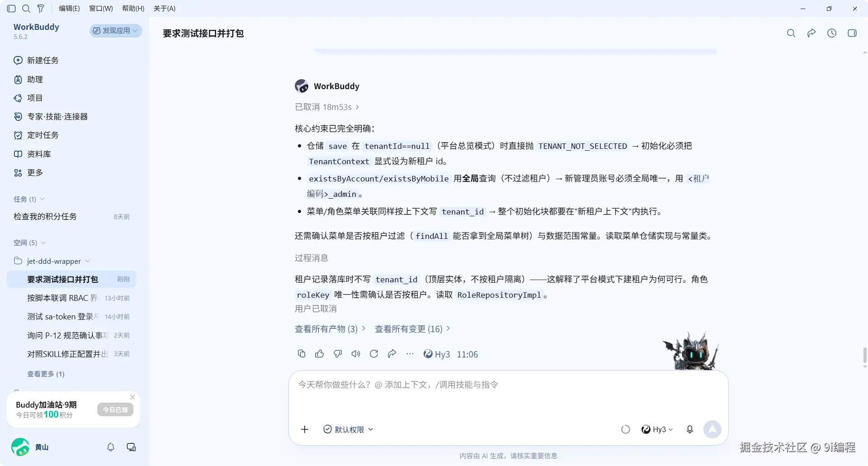The image size is (868, 466).
Task: Open user profile 黄山
Action: click(30, 447)
